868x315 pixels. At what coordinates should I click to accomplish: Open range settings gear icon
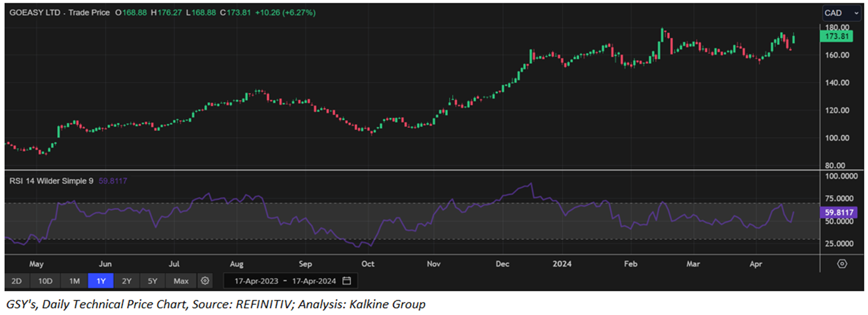pos(205,280)
